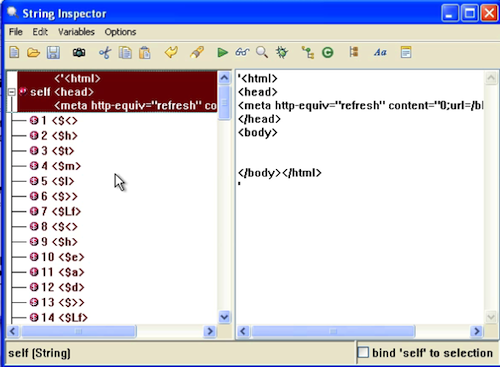The width and height of the screenshot is (500, 367).
Task: Maximize the String Inspector window
Action: point(470,14)
